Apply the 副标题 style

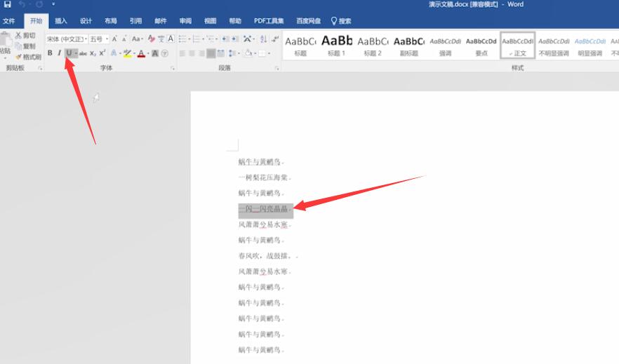pyautogui.click(x=408, y=46)
